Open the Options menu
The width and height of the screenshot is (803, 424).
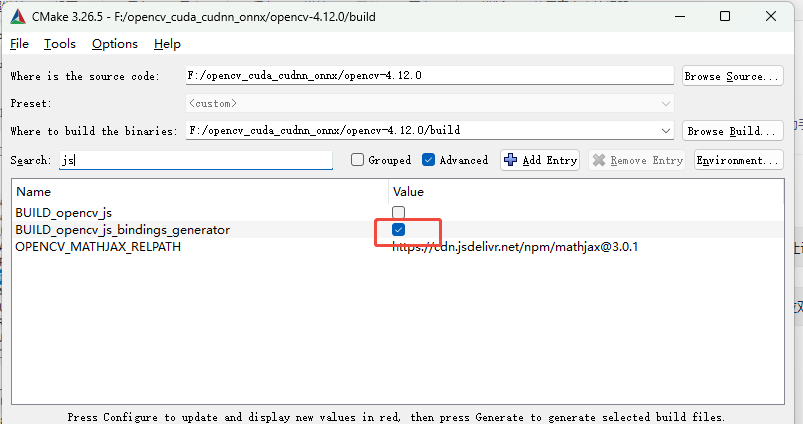(x=115, y=44)
